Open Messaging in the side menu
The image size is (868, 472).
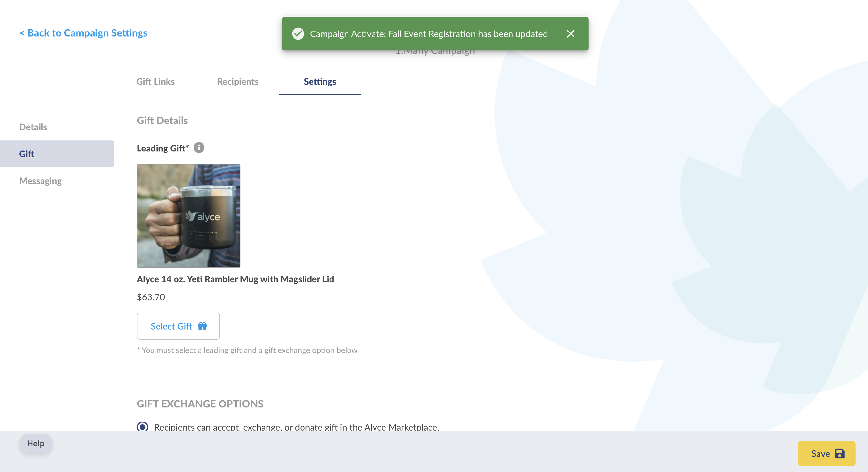[41, 181]
